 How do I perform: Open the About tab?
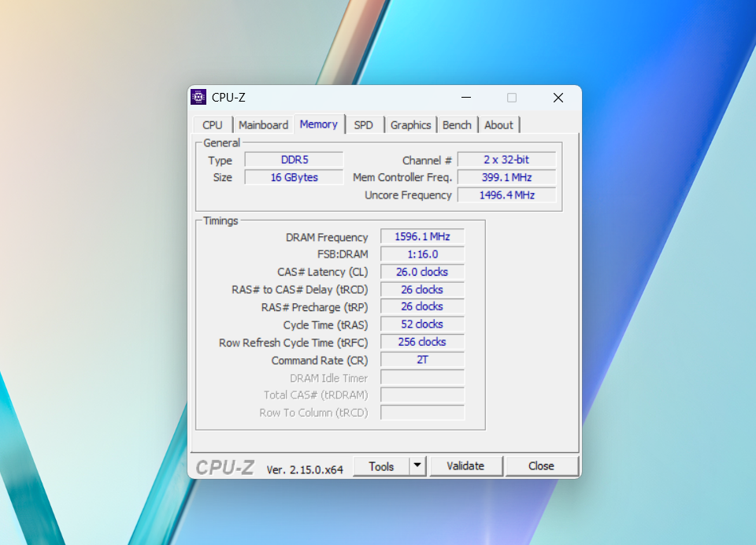pos(499,125)
